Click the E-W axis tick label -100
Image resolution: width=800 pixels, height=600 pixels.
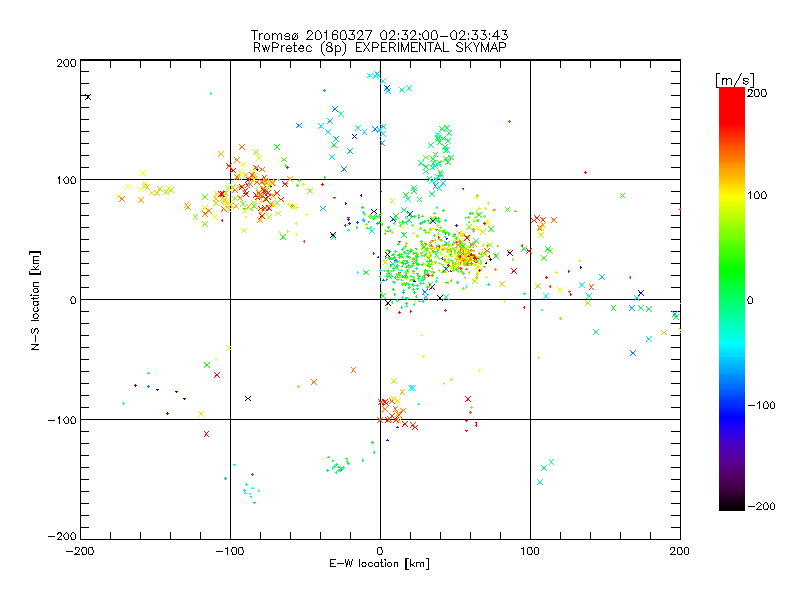(x=230, y=551)
